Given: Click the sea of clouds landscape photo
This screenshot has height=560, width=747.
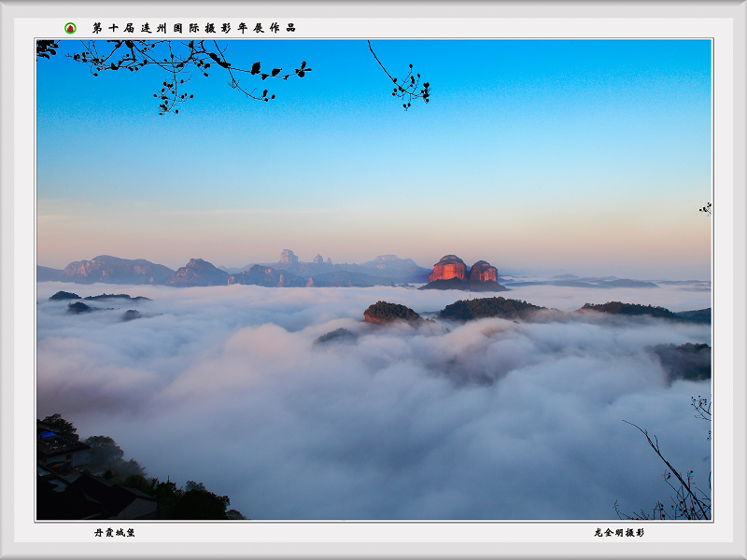Looking at the screenshot, I should (374, 279).
